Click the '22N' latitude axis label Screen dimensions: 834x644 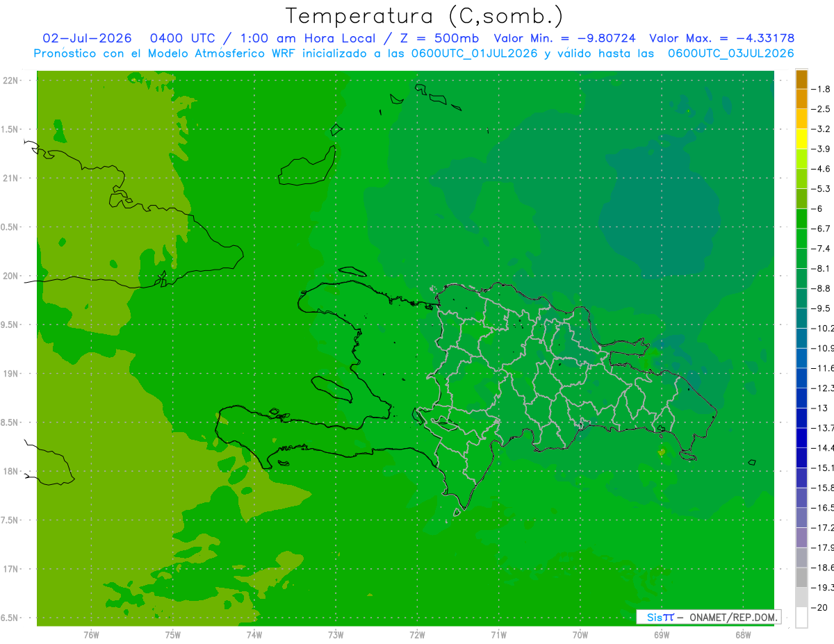point(10,81)
